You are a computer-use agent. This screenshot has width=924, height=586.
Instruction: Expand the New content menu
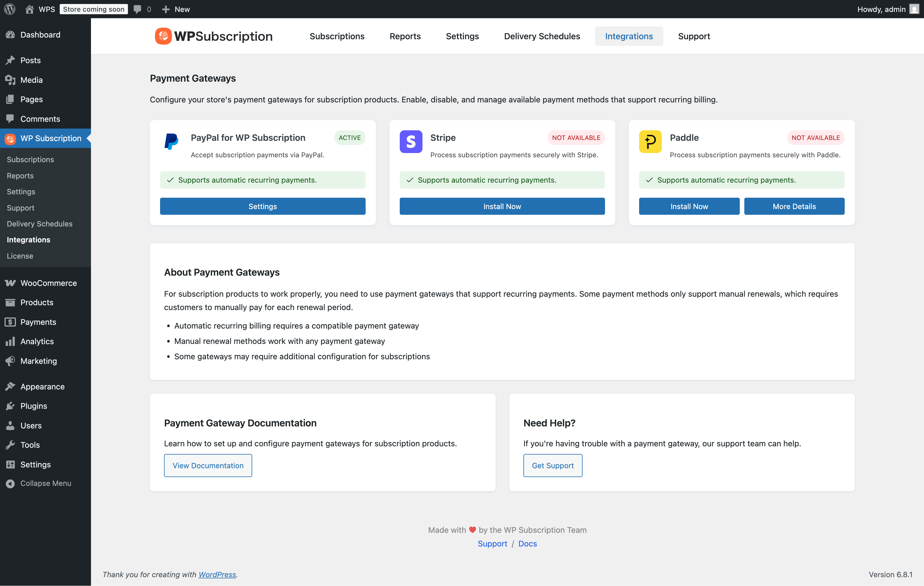click(x=176, y=9)
